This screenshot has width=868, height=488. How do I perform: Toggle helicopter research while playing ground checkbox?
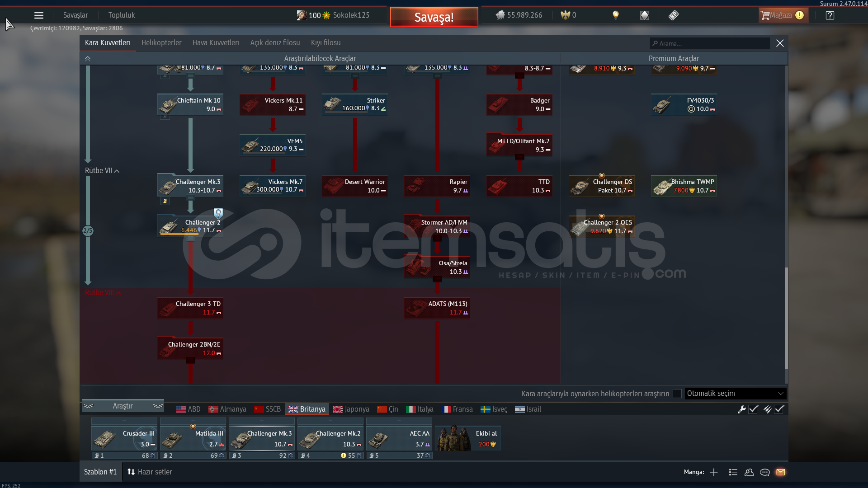(677, 394)
